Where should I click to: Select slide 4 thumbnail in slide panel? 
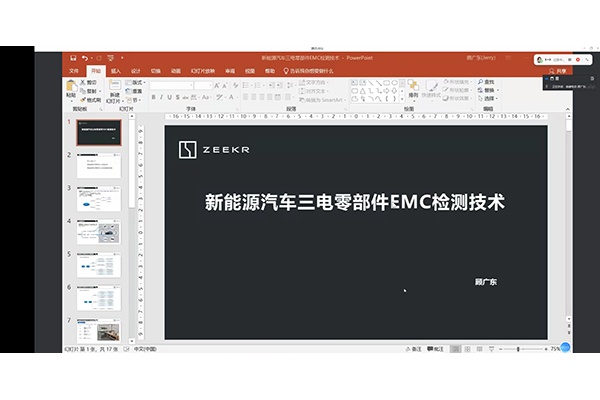pos(98,231)
